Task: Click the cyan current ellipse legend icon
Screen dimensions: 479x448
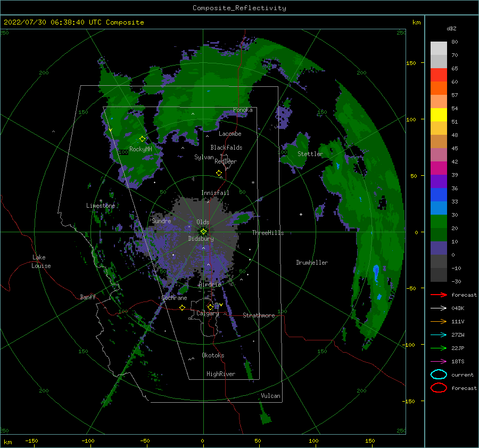Action: 439,374
